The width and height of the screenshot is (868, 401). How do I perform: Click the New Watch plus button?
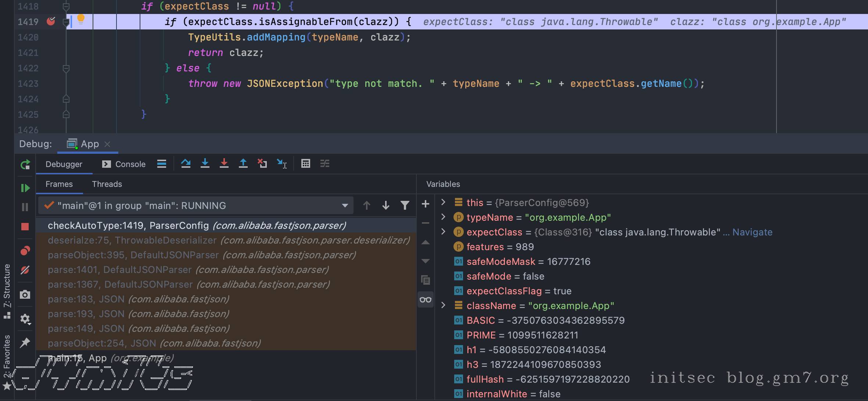(426, 204)
